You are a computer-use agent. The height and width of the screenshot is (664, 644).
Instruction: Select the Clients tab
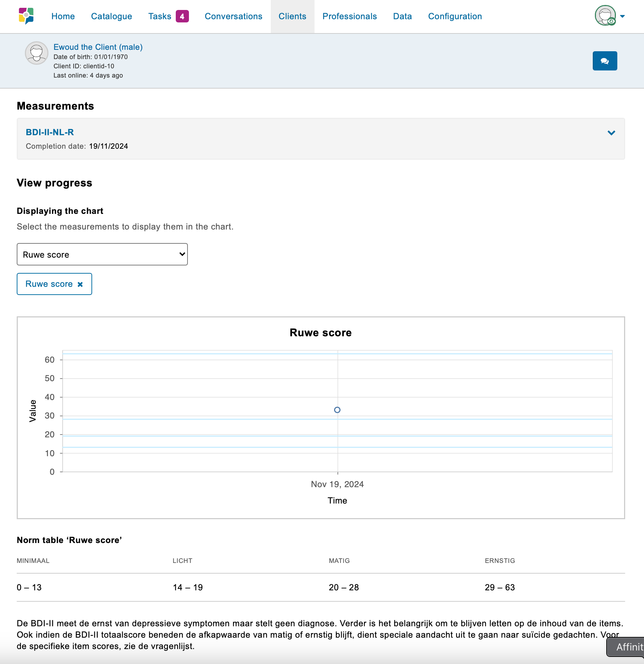click(x=292, y=16)
